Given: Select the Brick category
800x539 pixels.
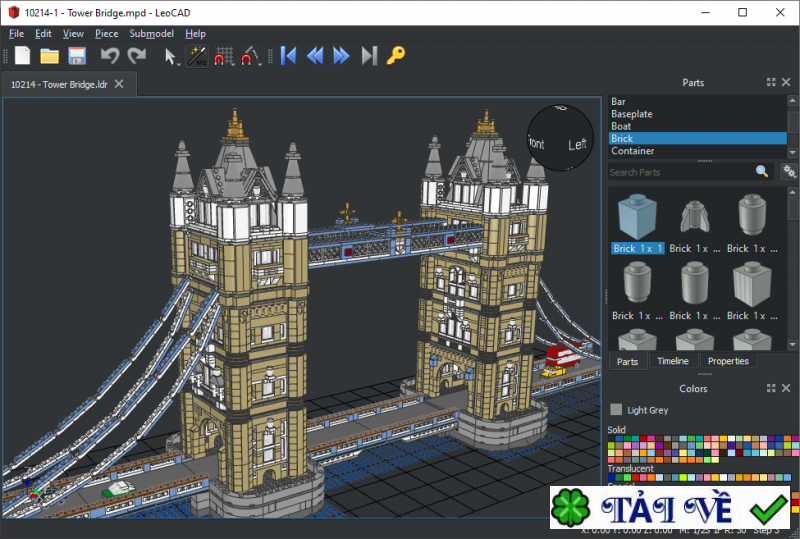Looking at the screenshot, I should tap(698, 138).
